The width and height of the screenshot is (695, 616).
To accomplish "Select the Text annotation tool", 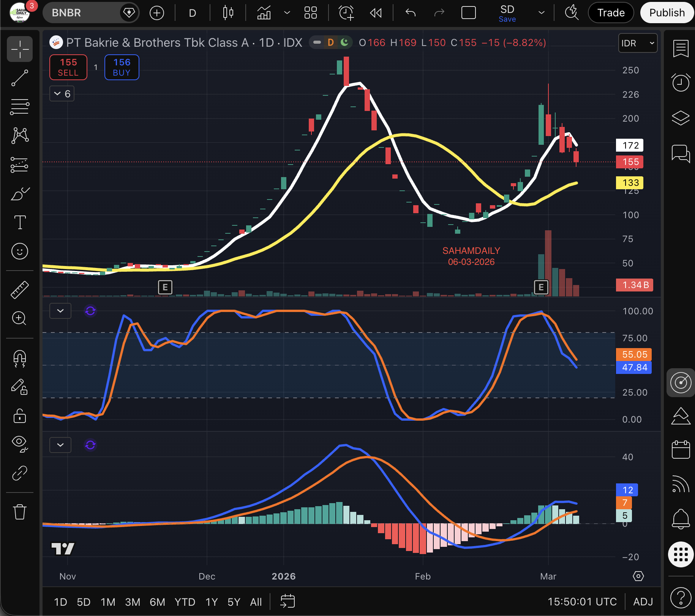I will pos(20,222).
